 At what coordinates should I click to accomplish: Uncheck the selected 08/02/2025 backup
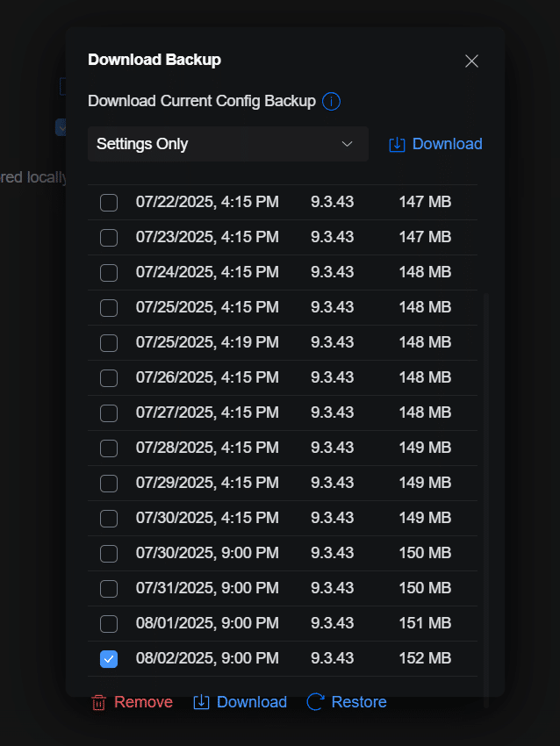(x=108, y=658)
